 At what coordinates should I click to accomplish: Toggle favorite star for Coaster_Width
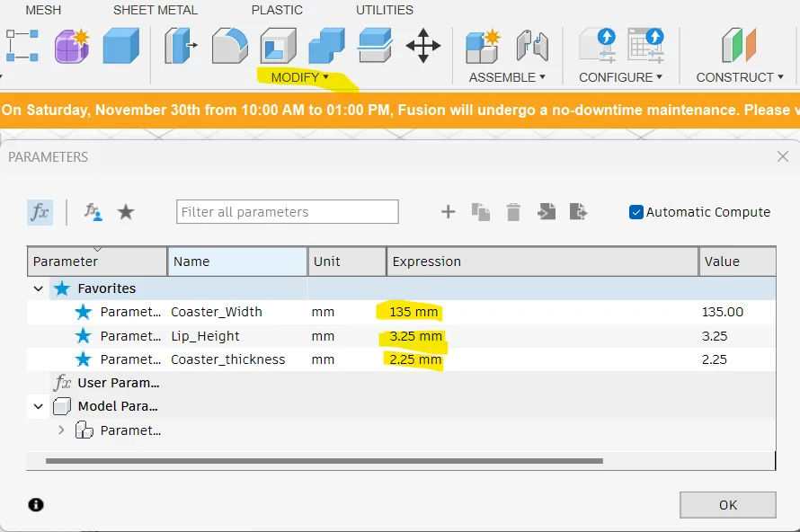[x=84, y=312]
